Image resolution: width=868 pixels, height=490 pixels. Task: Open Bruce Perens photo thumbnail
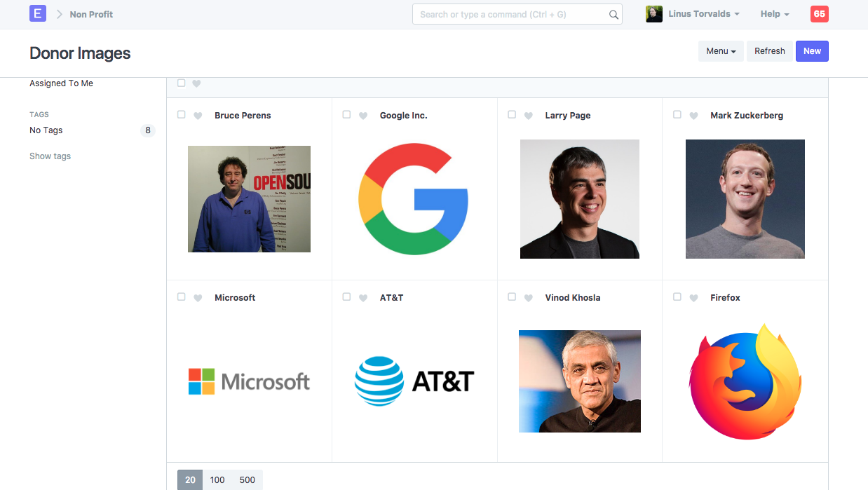point(249,199)
